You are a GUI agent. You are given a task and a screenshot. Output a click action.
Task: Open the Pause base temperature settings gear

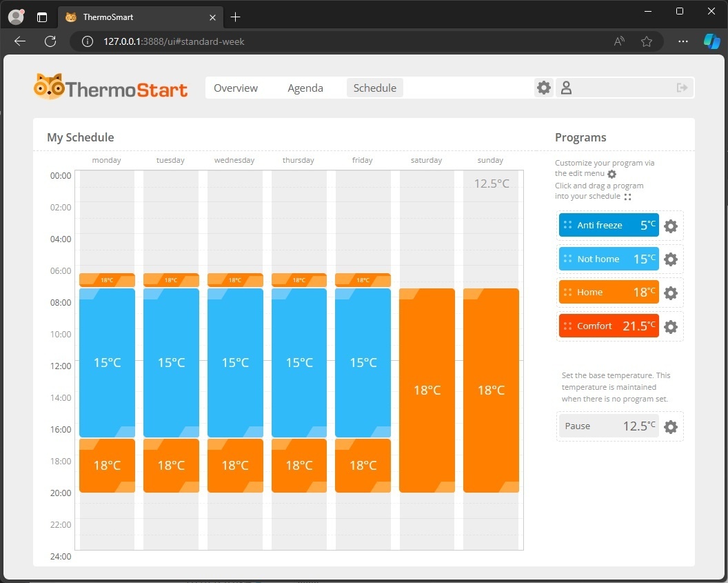670,426
